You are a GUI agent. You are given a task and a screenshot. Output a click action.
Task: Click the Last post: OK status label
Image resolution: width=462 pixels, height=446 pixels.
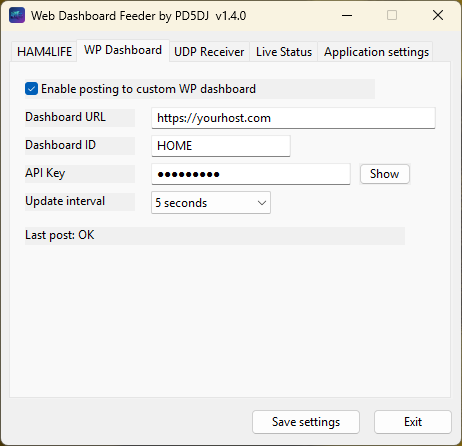tap(60, 235)
